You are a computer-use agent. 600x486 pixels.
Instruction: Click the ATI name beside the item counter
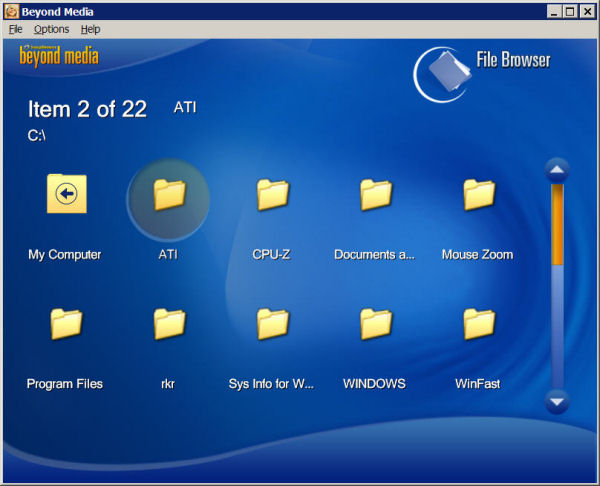(x=185, y=108)
